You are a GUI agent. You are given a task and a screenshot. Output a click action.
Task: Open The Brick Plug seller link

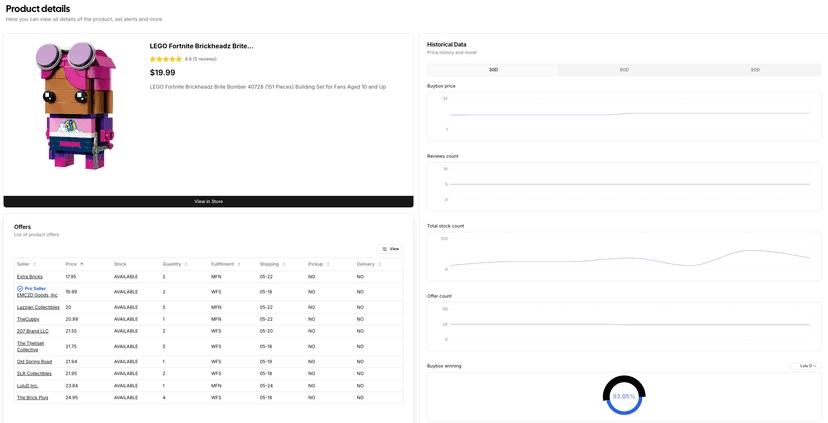point(32,398)
